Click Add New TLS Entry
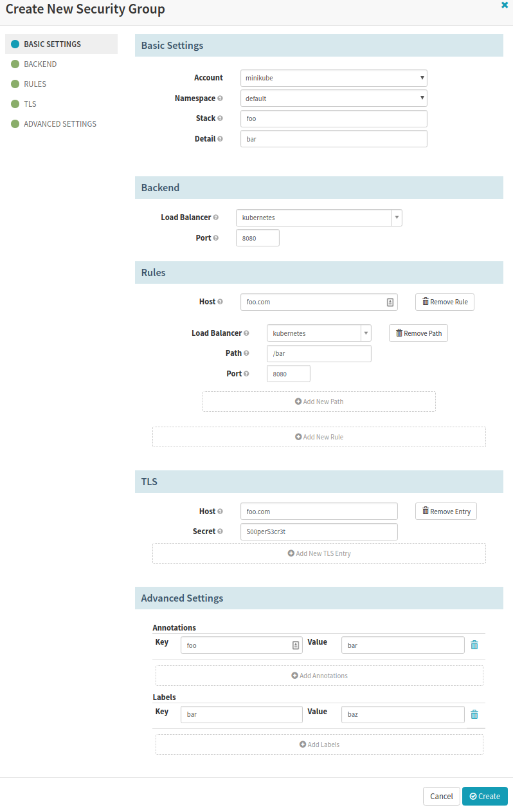 pyautogui.click(x=319, y=553)
